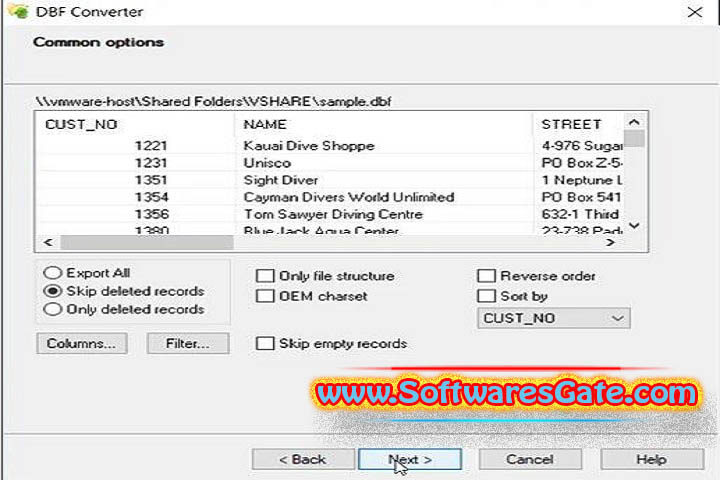
Task: Click the 4-976 Sugar street cell
Action: pos(581,146)
